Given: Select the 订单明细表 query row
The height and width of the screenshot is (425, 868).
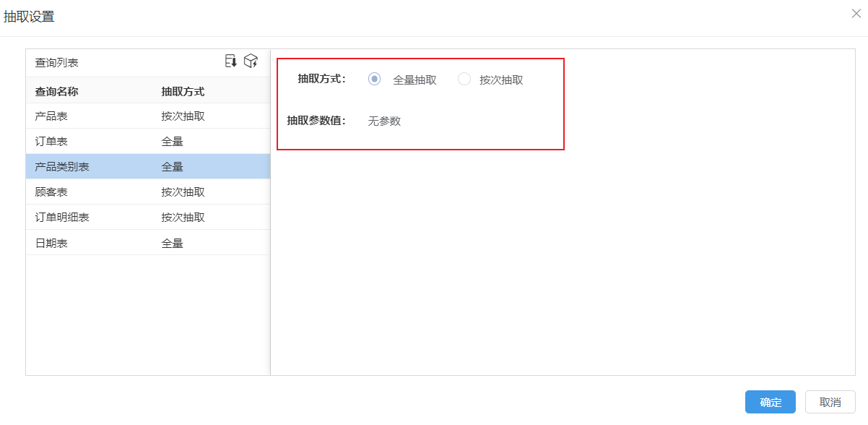Looking at the screenshot, I should (x=148, y=217).
